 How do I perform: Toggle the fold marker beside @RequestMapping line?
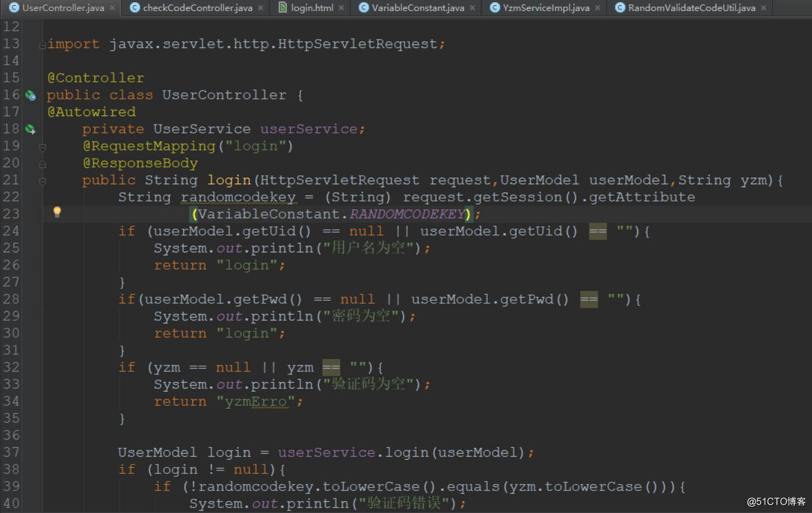[42, 146]
